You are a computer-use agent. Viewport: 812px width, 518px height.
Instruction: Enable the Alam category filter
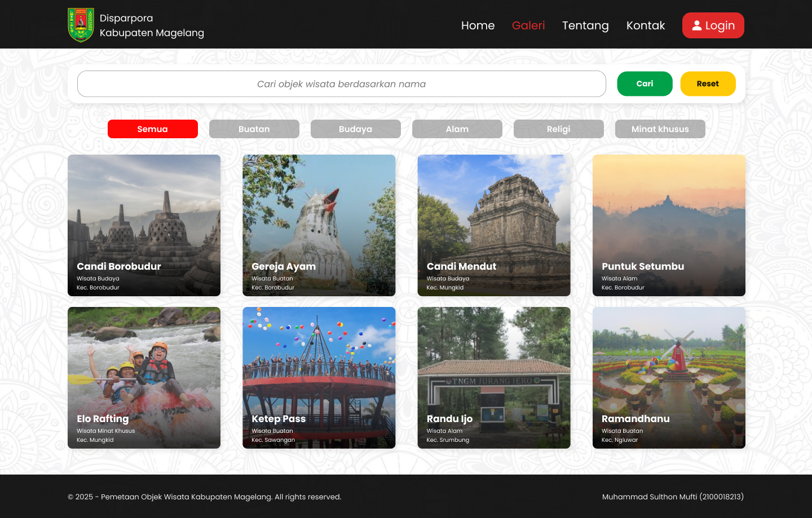[457, 129]
